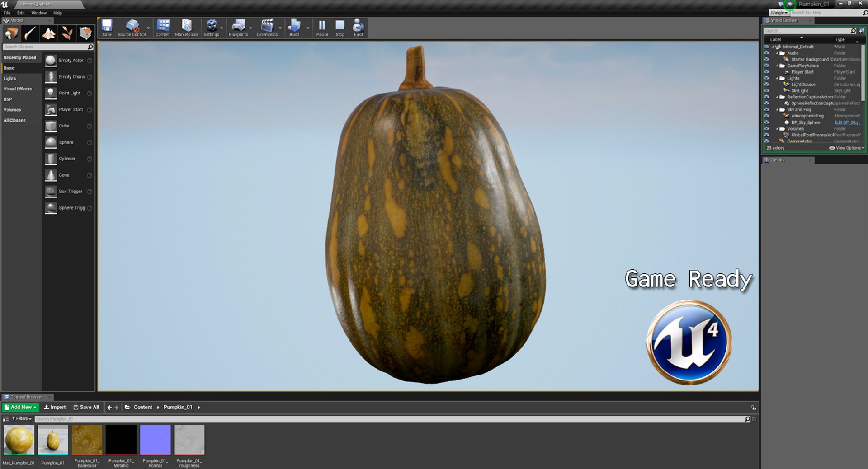Select the Foliage mode icon
Screen dimensions: 868x469
[67, 33]
